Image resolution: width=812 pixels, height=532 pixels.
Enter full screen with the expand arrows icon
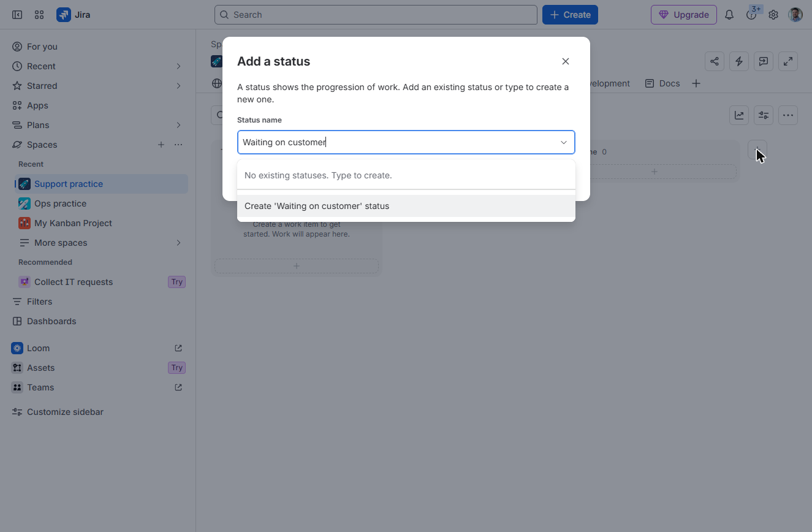788,61
